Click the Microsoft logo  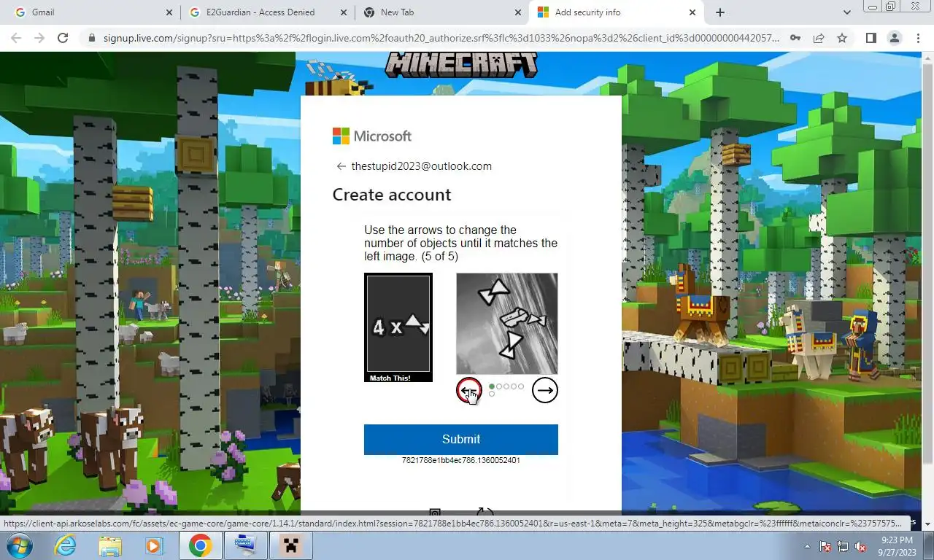click(x=372, y=136)
